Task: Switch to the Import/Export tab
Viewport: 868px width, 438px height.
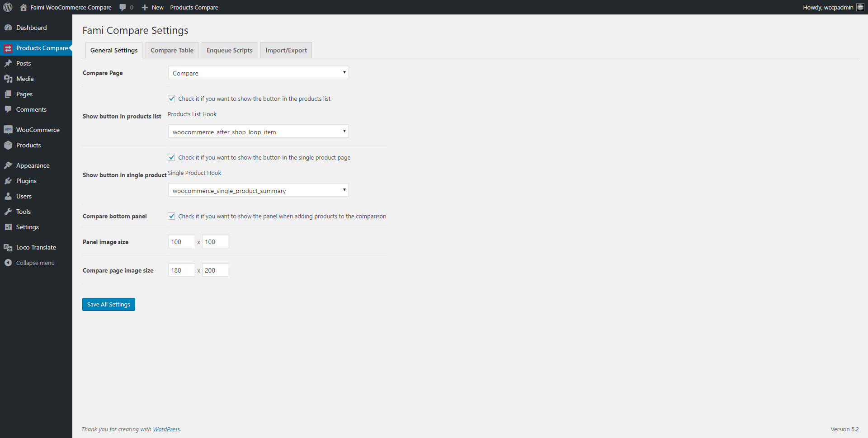Action: point(286,50)
